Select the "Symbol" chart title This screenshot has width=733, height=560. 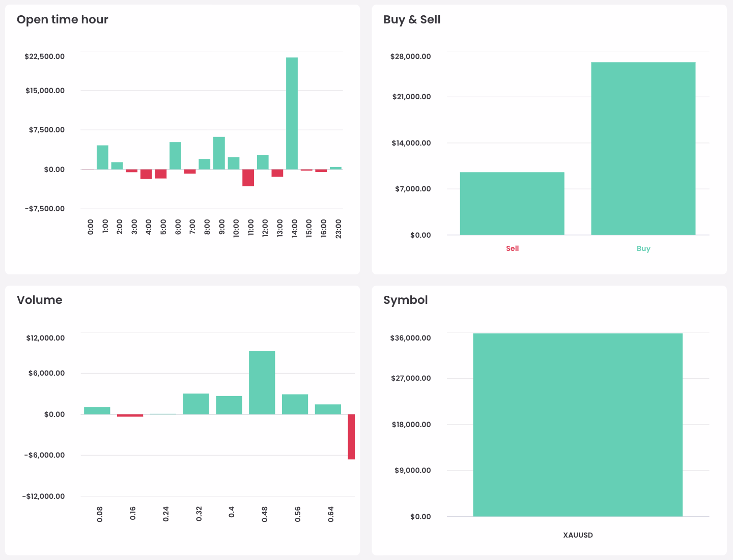coord(406,300)
